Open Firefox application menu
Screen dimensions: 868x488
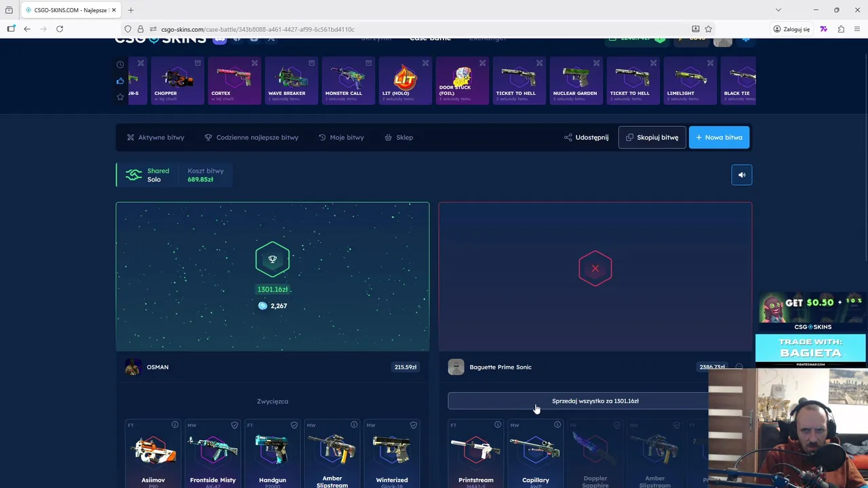click(857, 29)
